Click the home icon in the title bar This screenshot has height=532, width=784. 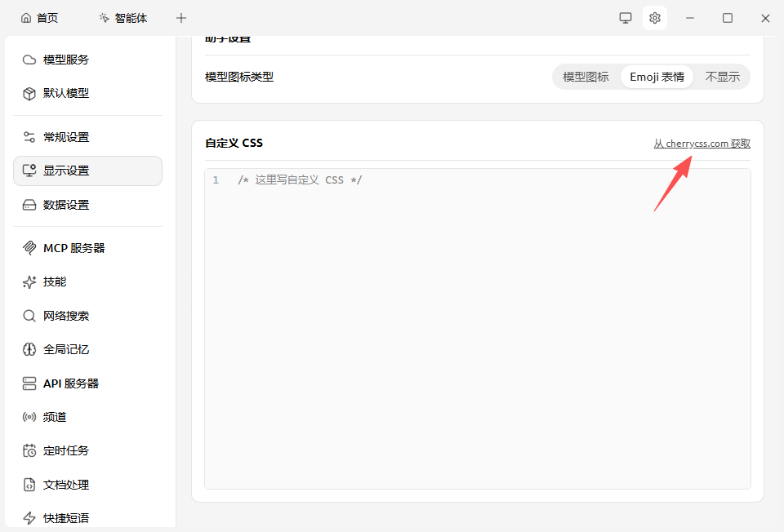coord(26,19)
